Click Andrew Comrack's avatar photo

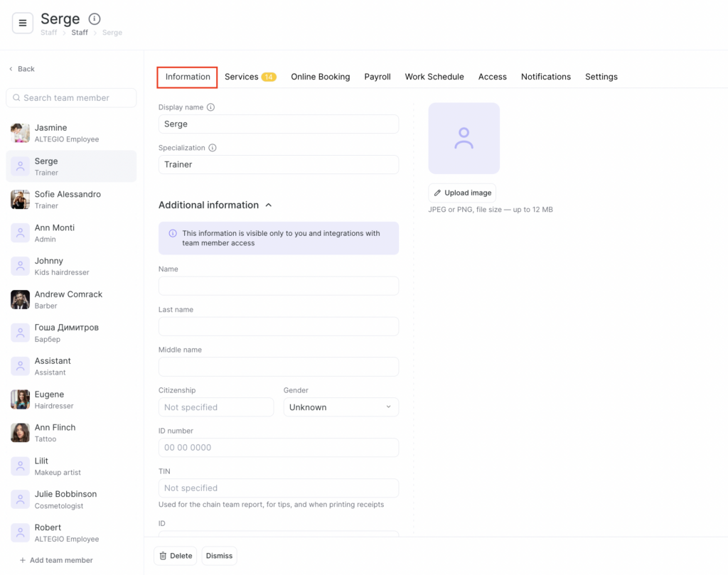tap(20, 299)
